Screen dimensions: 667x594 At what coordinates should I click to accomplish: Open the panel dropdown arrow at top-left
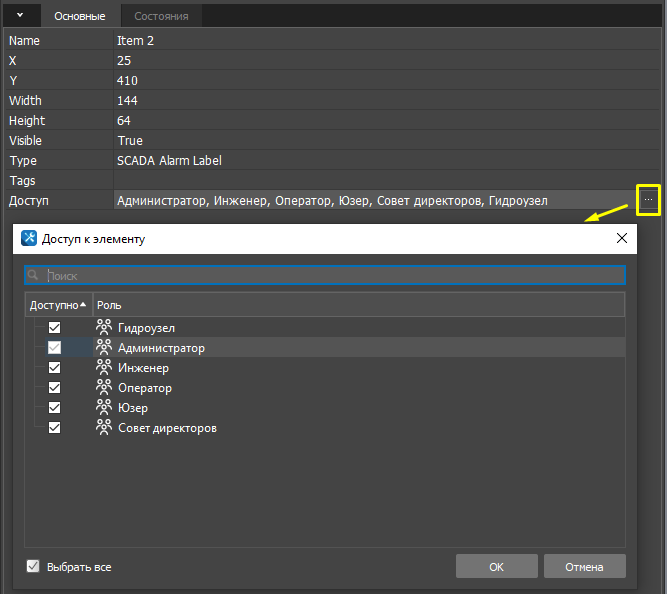click(20, 15)
